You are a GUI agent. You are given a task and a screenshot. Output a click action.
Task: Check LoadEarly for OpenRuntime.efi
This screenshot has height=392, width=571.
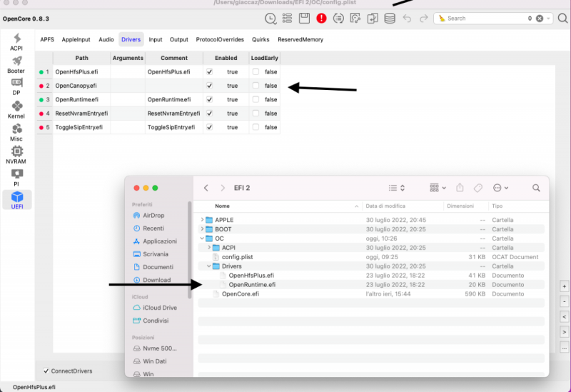coord(256,99)
